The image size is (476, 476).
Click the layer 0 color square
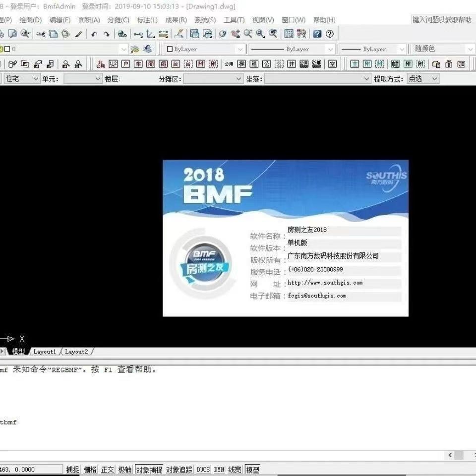(7, 49)
